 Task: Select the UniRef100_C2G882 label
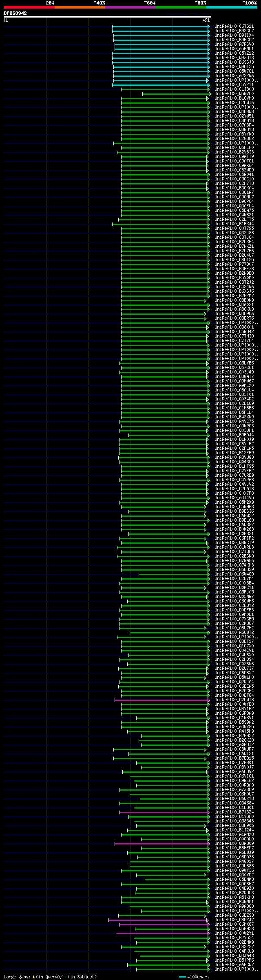point(234,139)
